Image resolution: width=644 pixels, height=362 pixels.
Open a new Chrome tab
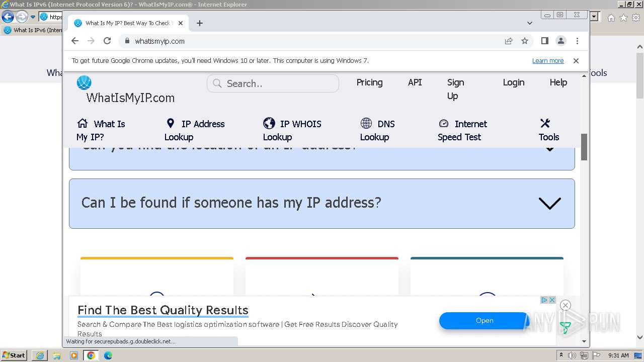click(x=200, y=23)
